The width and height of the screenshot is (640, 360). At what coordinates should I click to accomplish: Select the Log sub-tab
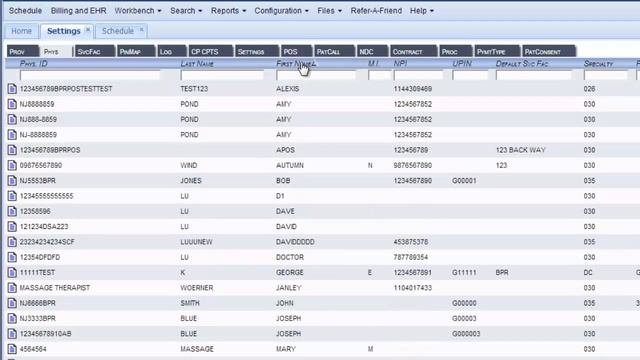[172, 51]
